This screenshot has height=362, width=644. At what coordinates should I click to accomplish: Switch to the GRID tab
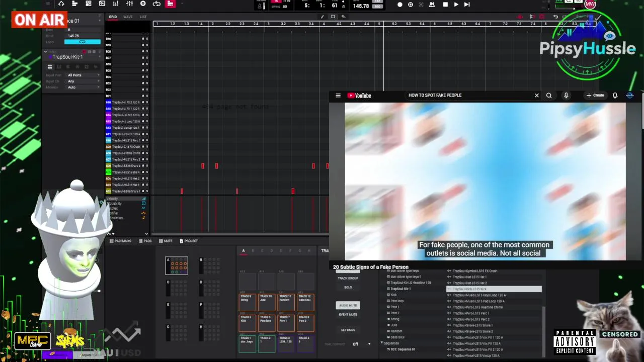coord(113,17)
